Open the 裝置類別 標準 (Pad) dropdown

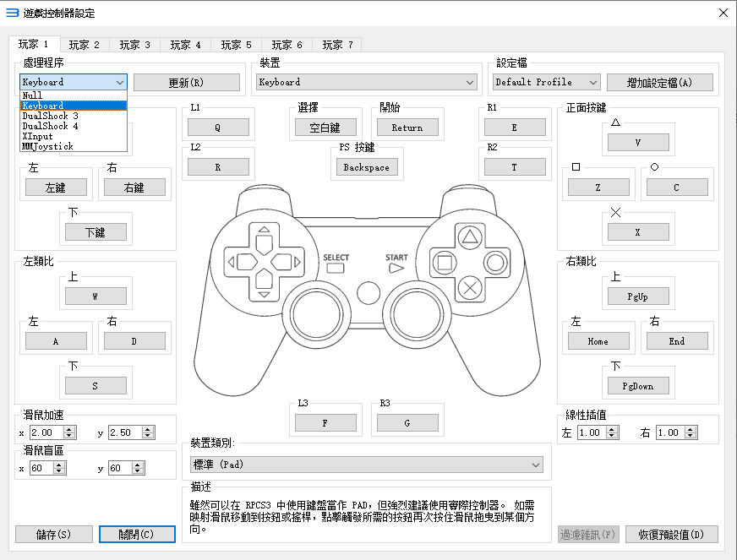366,463
